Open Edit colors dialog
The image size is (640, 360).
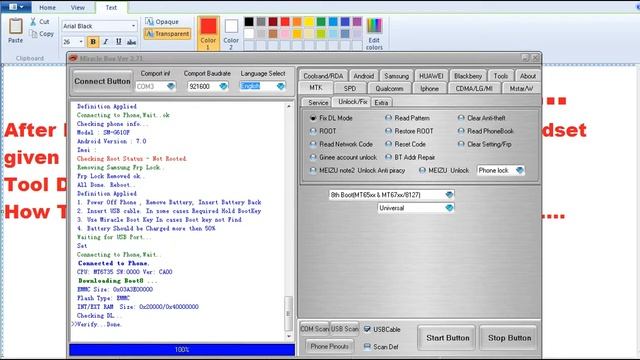(x=374, y=34)
